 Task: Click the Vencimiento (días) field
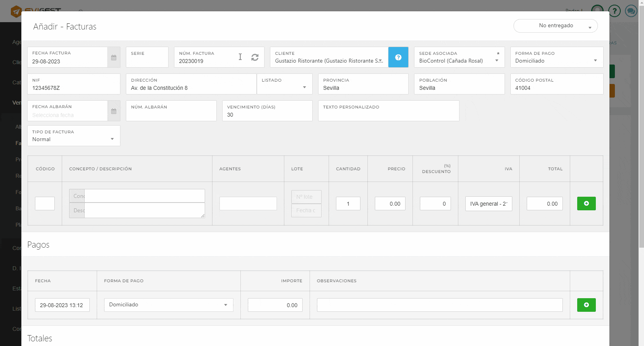(x=267, y=115)
